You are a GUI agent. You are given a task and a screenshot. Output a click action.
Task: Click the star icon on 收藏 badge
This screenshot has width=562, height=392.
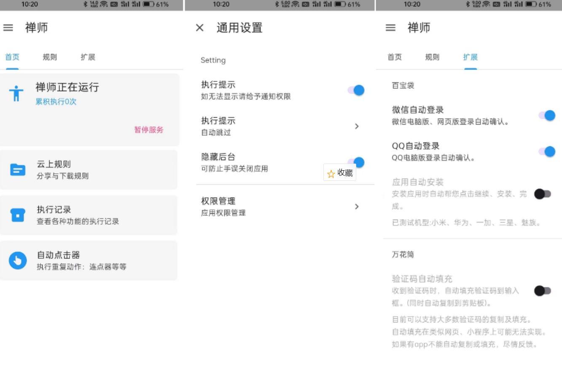331,173
